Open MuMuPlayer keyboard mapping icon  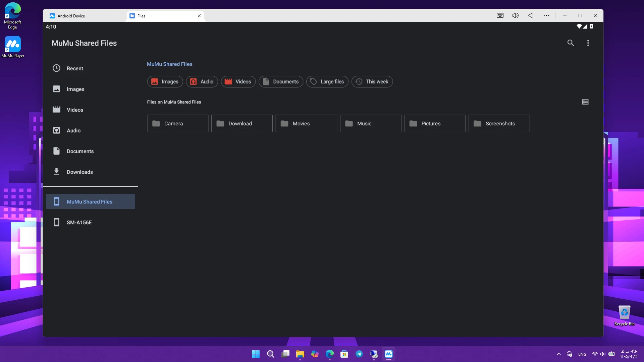[x=500, y=15]
